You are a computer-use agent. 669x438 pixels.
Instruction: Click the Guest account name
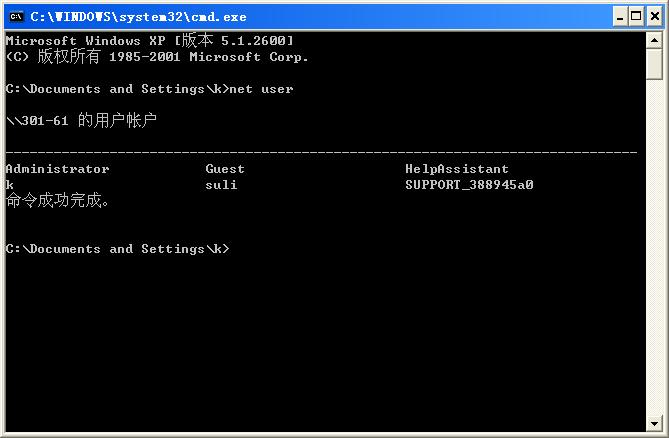[225, 169]
